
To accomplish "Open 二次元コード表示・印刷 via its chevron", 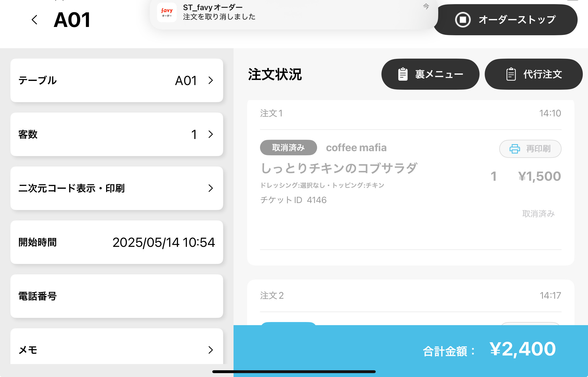I will pos(211,188).
